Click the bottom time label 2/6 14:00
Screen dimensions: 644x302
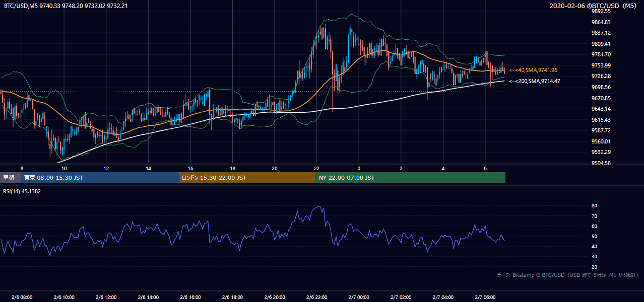[148, 297]
